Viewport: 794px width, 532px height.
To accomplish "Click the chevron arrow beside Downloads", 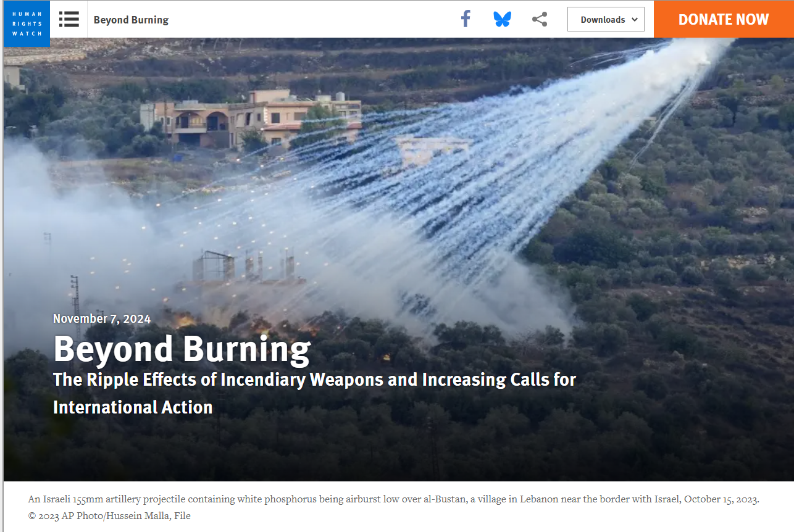I will (634, 20).
